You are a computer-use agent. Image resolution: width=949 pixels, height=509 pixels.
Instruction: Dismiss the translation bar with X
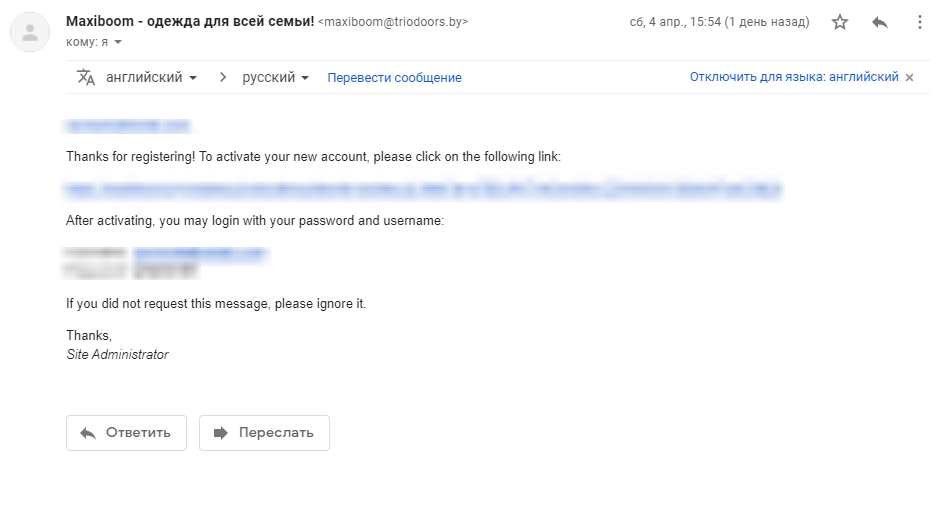(x=909, y=77)
